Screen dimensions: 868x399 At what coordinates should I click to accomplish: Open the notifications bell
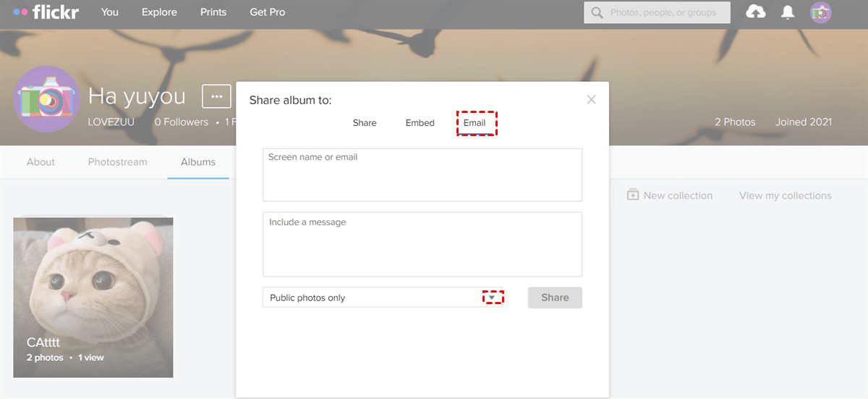coord(788,12)
